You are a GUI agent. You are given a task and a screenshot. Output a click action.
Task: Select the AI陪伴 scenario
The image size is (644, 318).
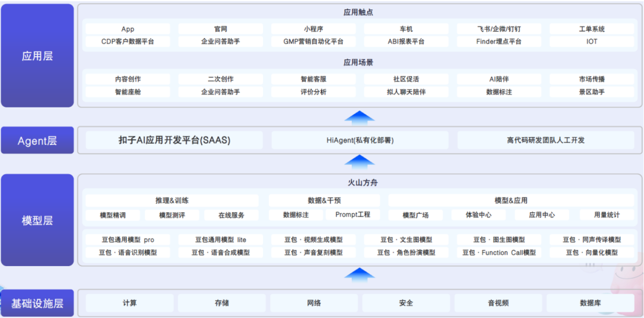point(499,79)
